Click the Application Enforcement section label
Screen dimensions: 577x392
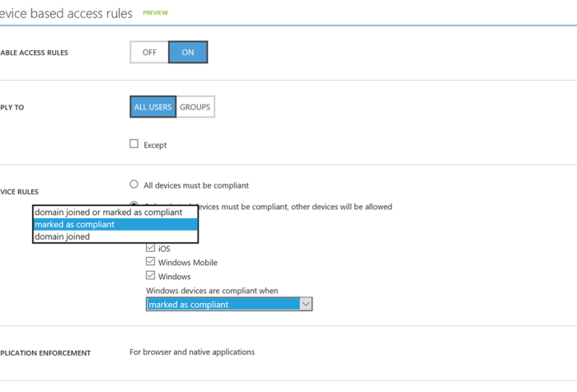coord(45,353)
